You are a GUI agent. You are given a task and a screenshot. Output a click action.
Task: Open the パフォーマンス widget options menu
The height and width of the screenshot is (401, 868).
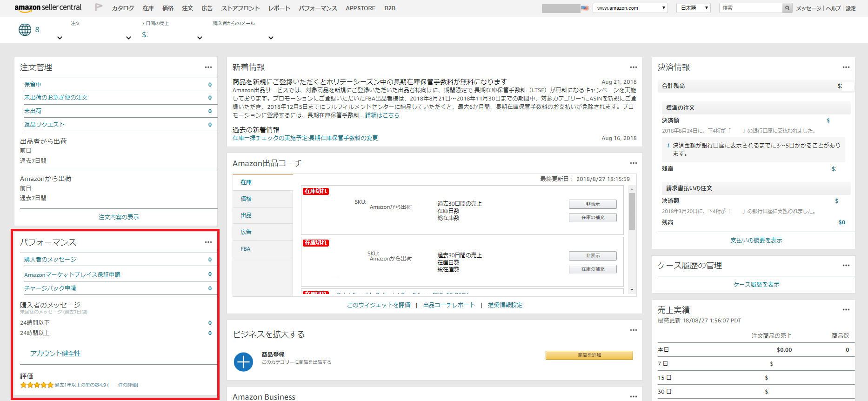click(208, 242)
